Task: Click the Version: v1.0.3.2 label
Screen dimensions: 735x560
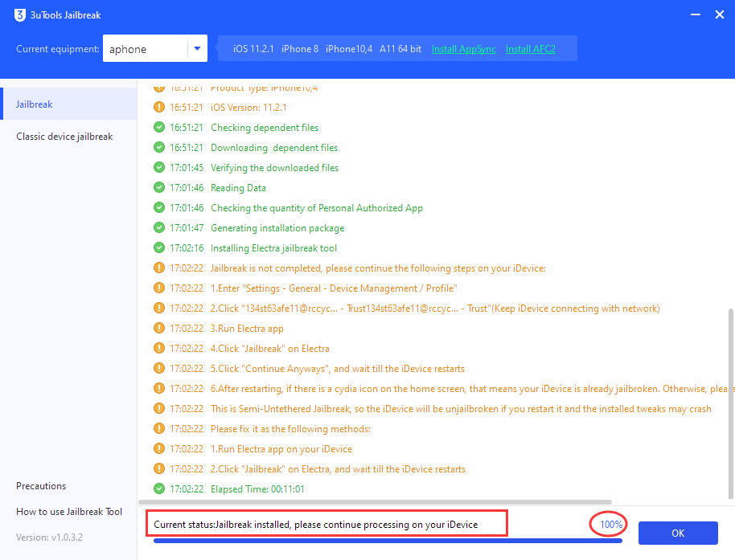Action: [49, 538]
